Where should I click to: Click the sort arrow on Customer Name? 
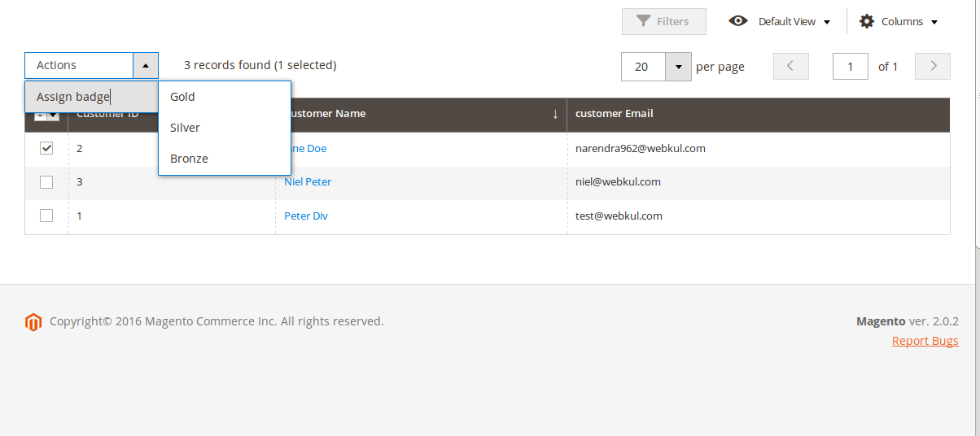(555, 114)
